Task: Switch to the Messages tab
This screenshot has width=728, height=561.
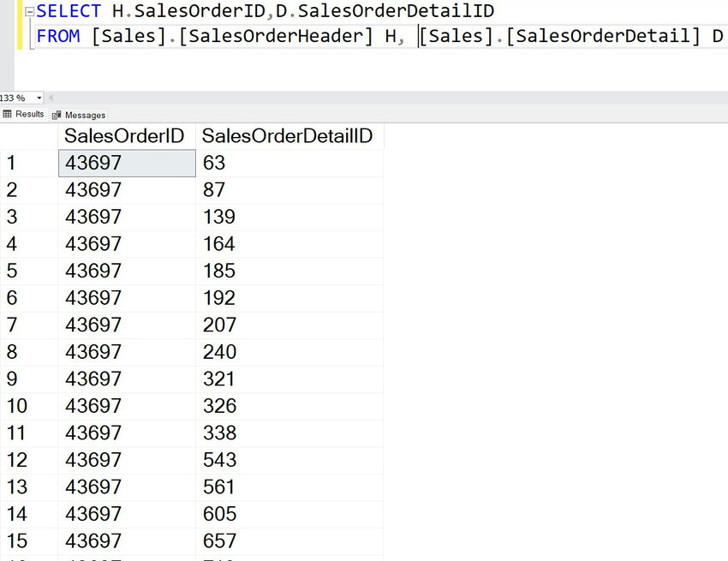Action: (86, 115)
